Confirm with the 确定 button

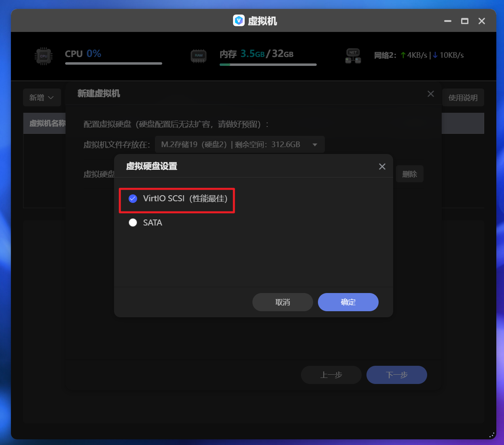pyautogui.click(x=348, y=302)
